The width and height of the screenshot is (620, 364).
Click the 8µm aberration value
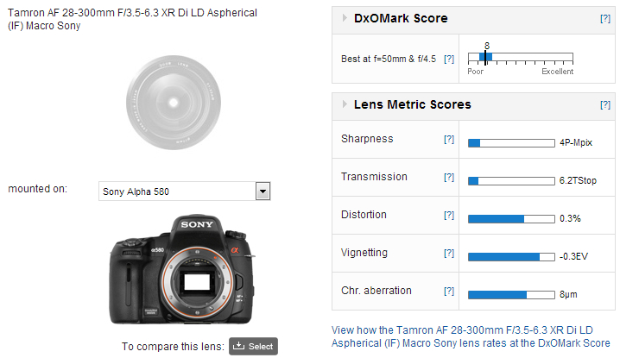point(568,294)
